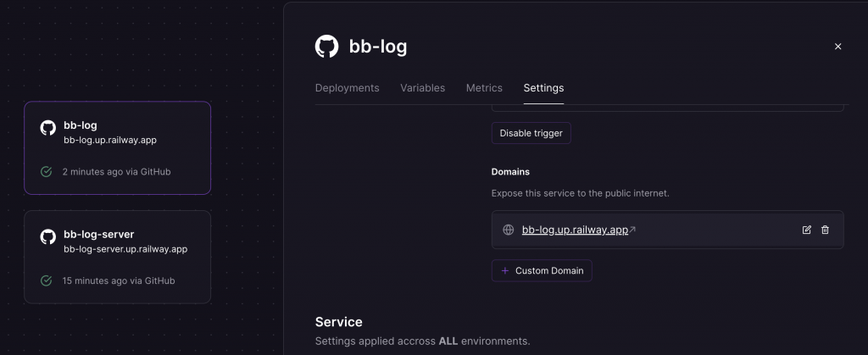Click the GitHub icon beside the bb-log panel title
The image size is (868, 355).
(326, 47)
